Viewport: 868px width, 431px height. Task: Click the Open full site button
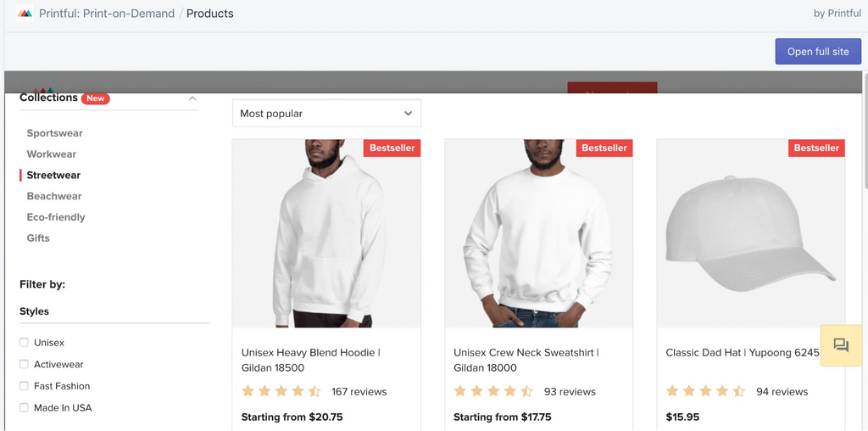coord(817,52)
